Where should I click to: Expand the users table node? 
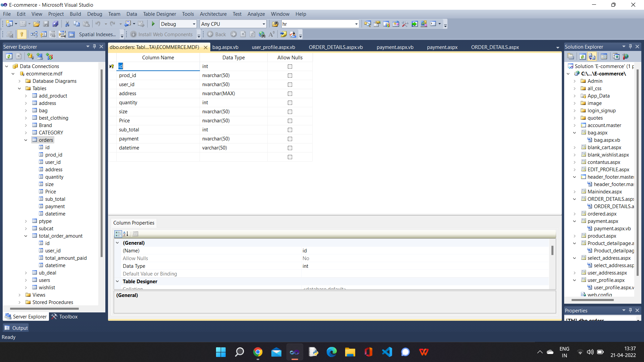point(25,280)
